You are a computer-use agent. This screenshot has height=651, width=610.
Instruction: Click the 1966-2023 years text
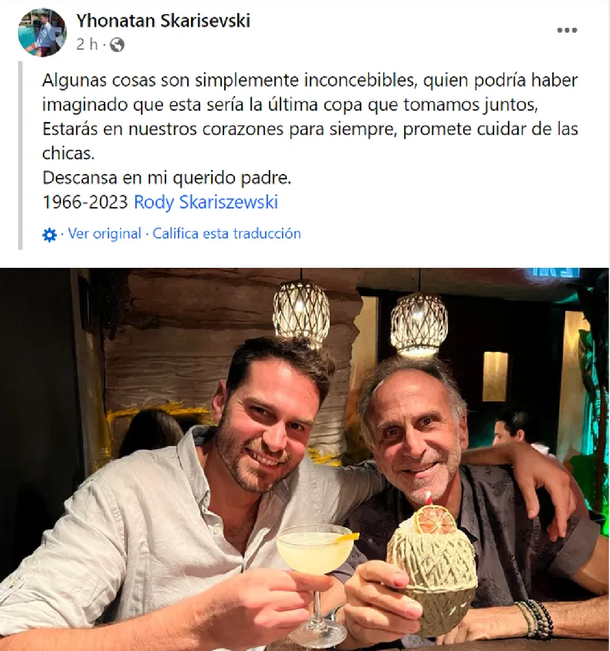point(85,202)
